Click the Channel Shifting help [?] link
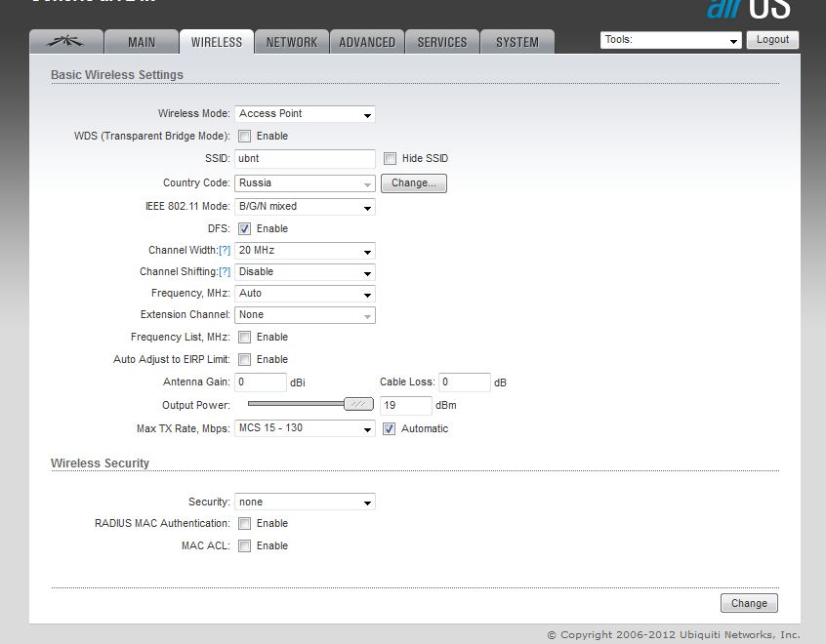 point(225,272)
